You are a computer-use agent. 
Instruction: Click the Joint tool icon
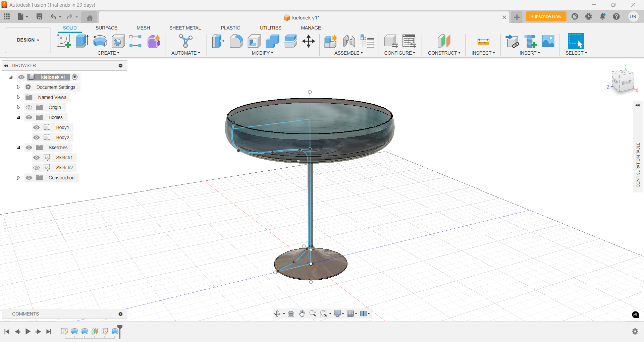(x=349, y=41)
